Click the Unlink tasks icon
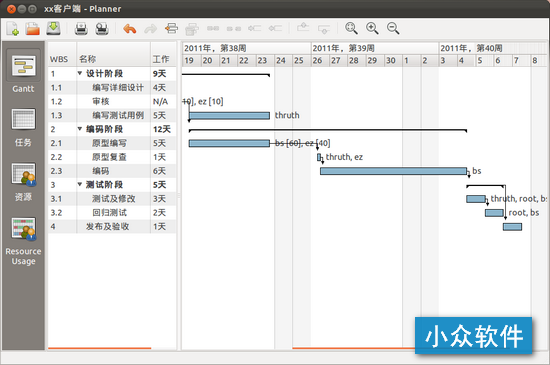The height and width of the screenshot is (365, 550). tap(234, 29)
